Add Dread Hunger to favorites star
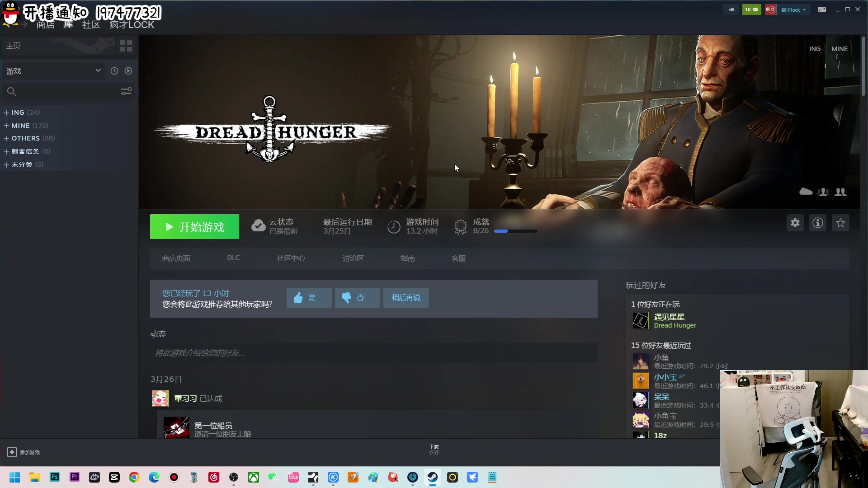This screenshot has height=488, width=868. point(840,223)
